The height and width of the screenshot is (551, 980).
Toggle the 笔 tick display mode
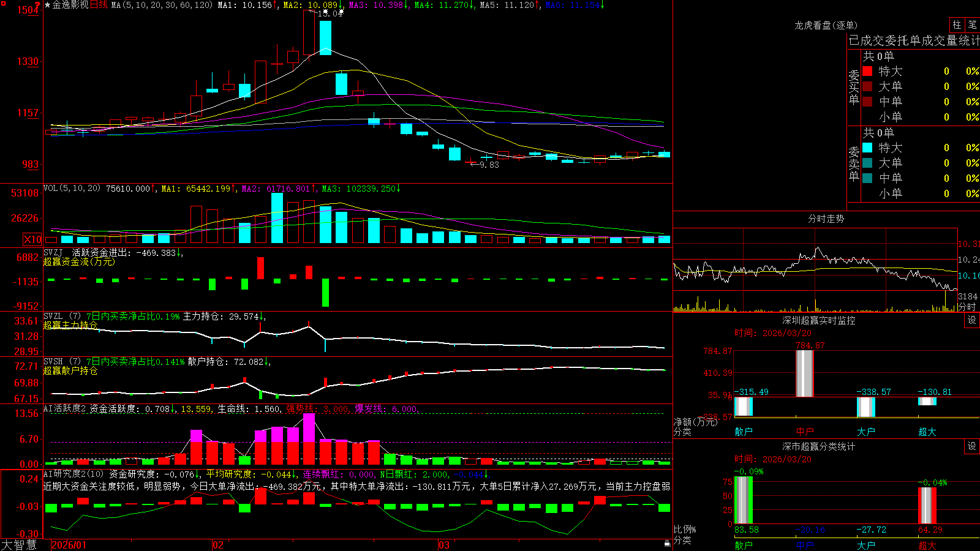[972, 24]
